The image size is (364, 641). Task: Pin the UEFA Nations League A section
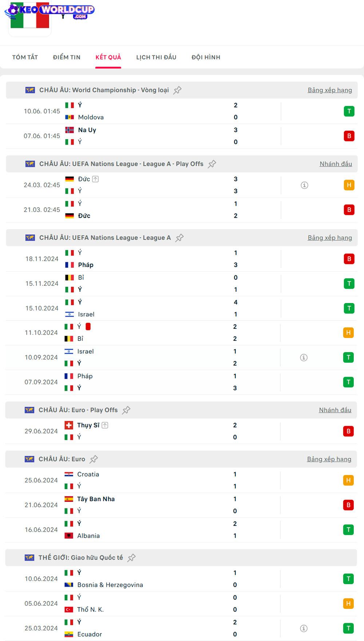[x=179, y=238]
